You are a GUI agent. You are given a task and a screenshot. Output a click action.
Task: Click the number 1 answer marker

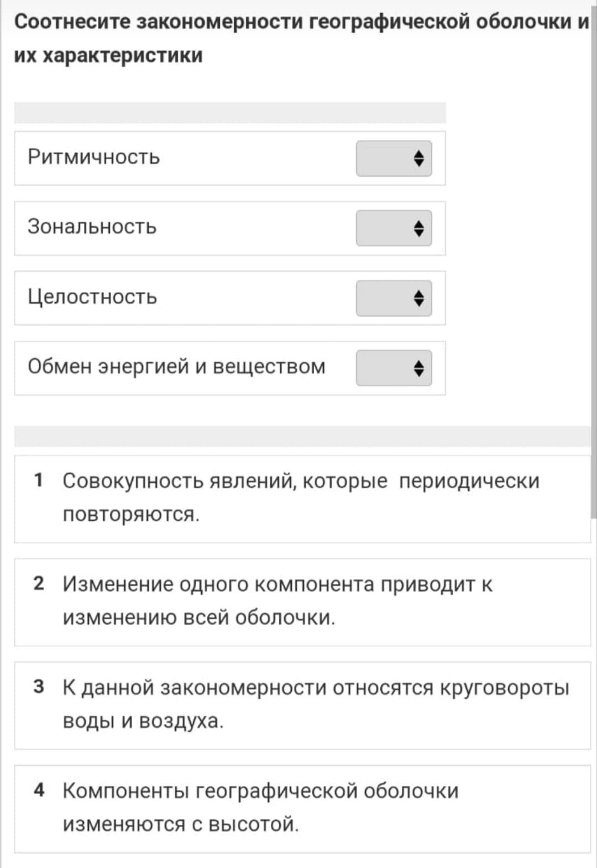(x=38, y=480)
